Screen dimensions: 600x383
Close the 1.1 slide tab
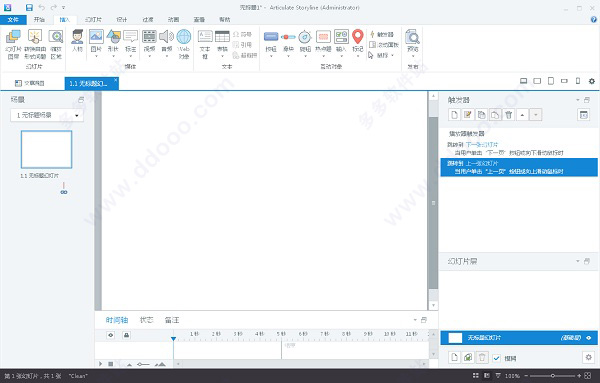[116, 80]
